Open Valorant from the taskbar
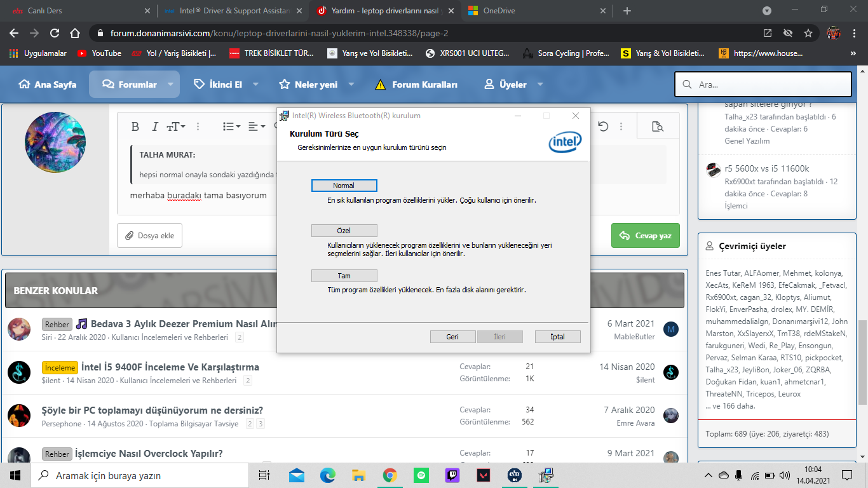 point(484,475)
